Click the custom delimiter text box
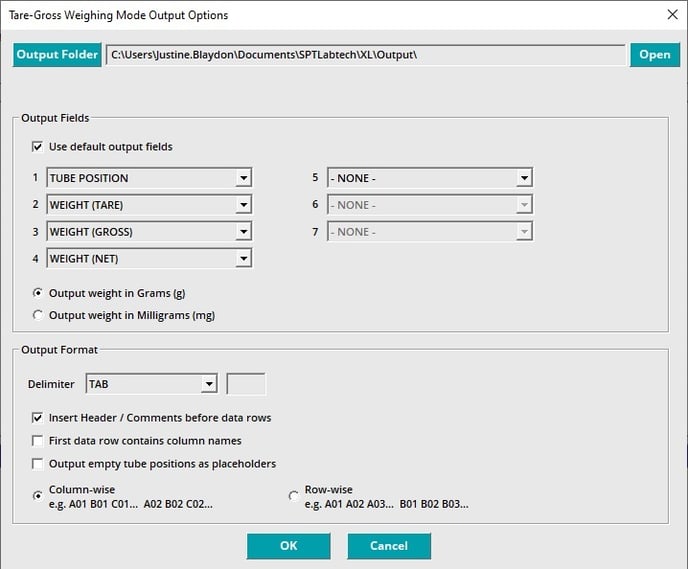This screenshot has height=569, width=688. pos(246,384)
